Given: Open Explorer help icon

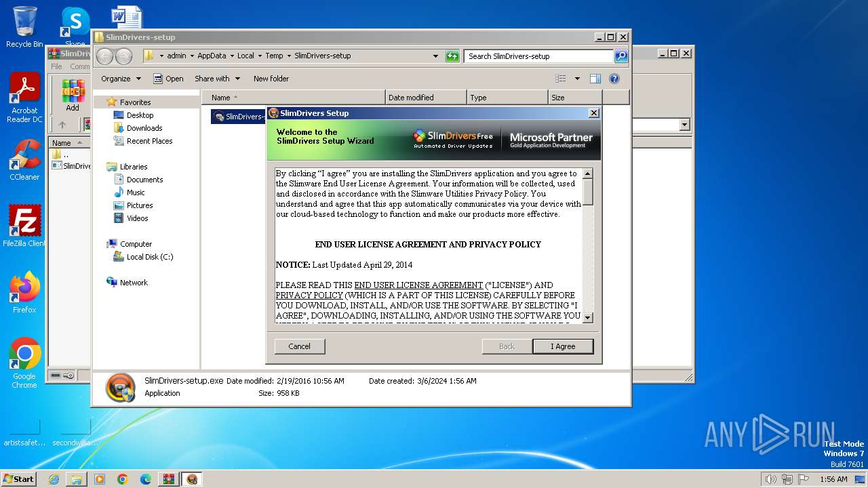Looking at the screenshot, I should coord(614,79).
